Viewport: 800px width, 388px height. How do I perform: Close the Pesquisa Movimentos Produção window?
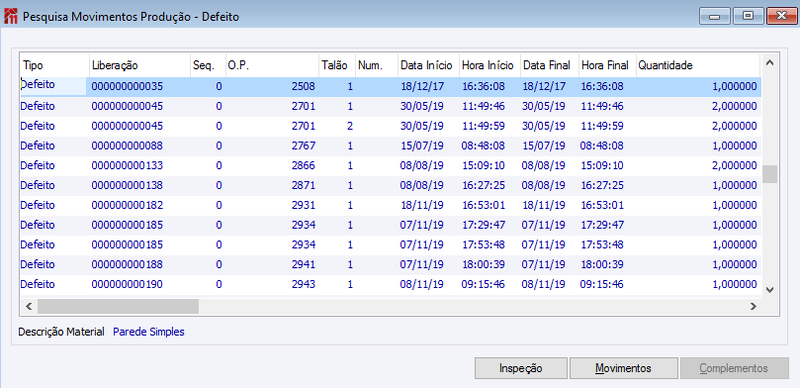tap(781, 17)
